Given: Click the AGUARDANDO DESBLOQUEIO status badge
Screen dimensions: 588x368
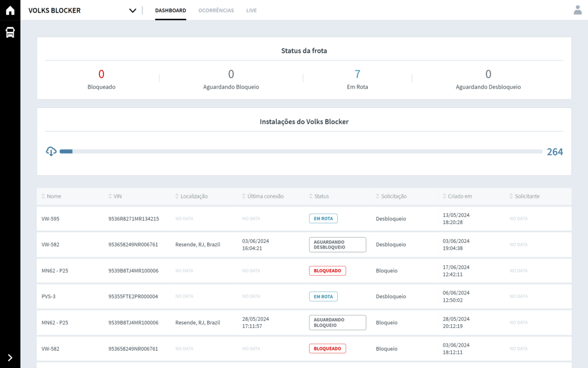Looking at the screenshot, I should pos(338,245).
